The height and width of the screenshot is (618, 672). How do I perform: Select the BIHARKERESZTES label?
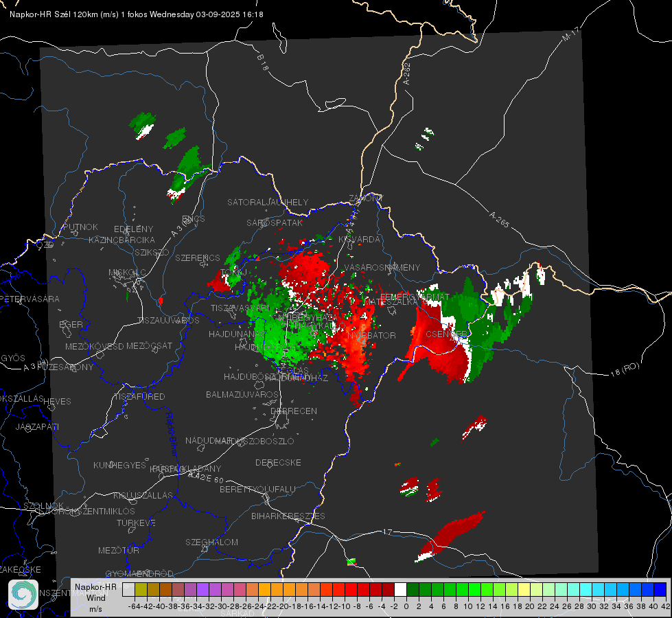tap(288, 516)
